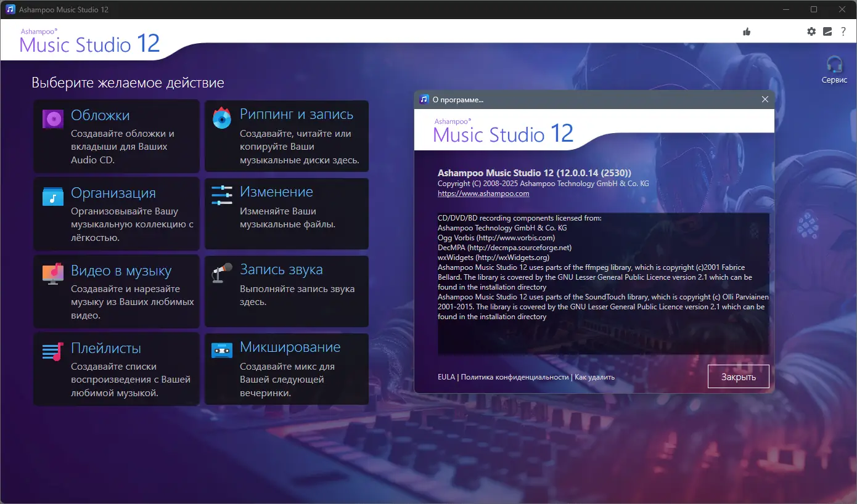Click the 'Запись звука' tile heading

point(281,269)
